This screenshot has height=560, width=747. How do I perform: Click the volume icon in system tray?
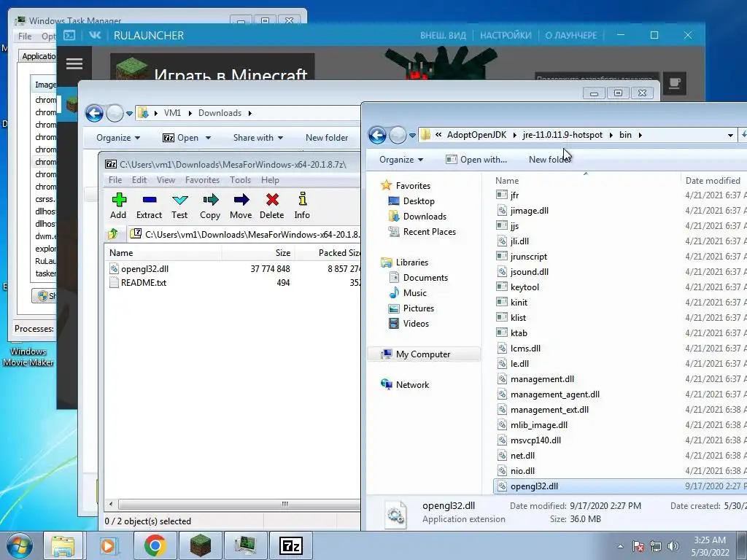click(673, 546)
